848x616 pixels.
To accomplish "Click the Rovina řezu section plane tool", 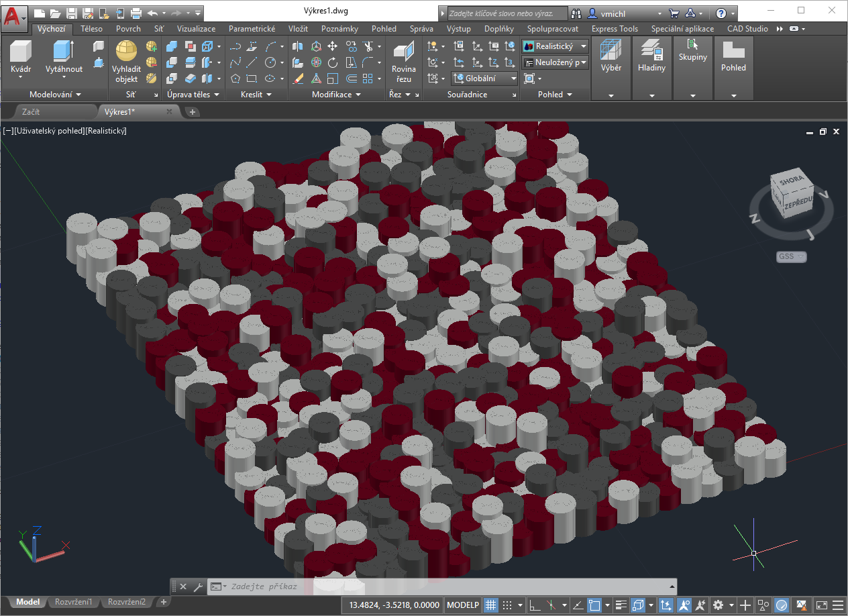I will pos(403,62).
